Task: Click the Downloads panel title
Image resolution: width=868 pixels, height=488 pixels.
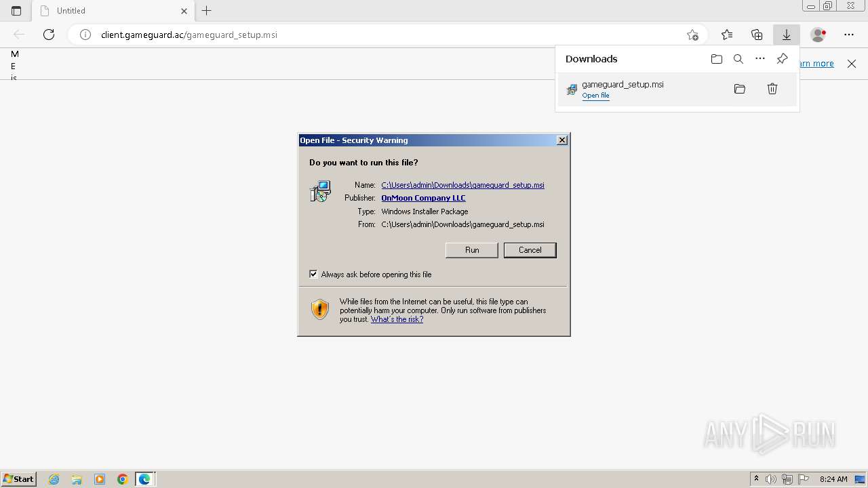Action: (x=591, y=59)
